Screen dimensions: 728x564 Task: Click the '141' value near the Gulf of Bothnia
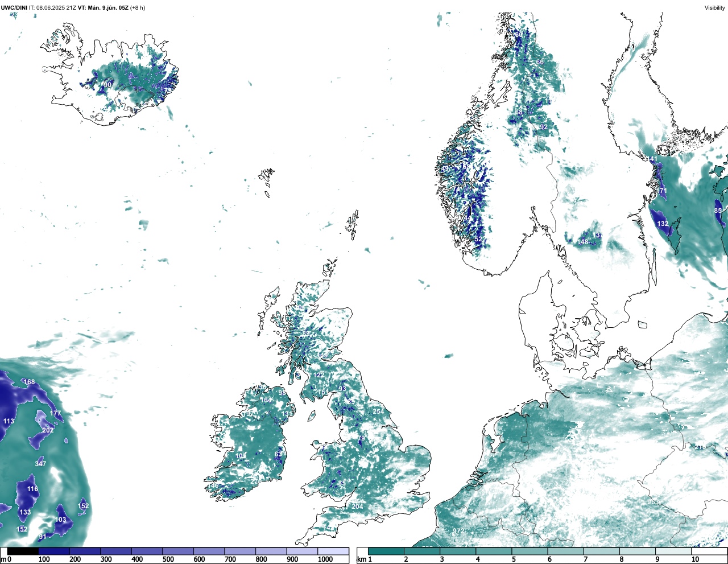652,159
